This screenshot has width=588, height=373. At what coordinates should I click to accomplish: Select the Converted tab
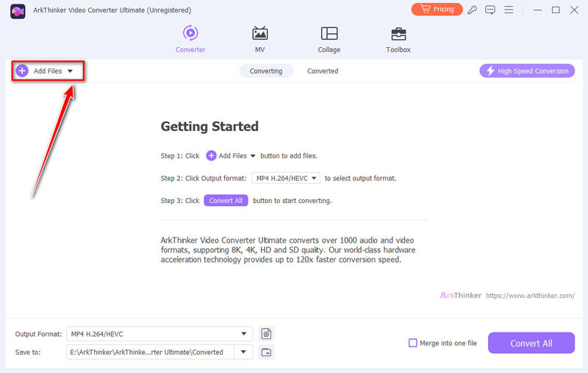[323, 71]
